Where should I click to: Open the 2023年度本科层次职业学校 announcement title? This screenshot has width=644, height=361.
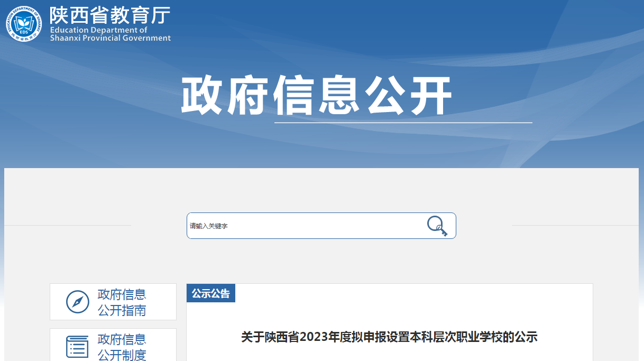[389, 337]
